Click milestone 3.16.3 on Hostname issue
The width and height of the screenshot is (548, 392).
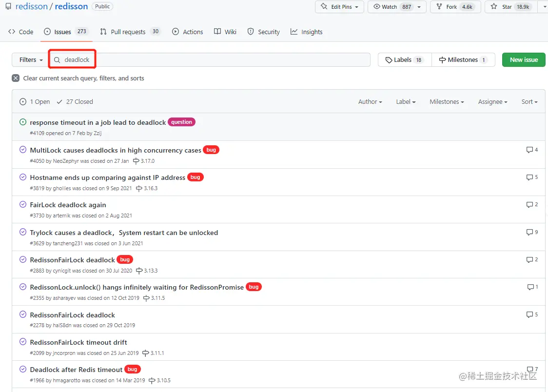point(147,188)
